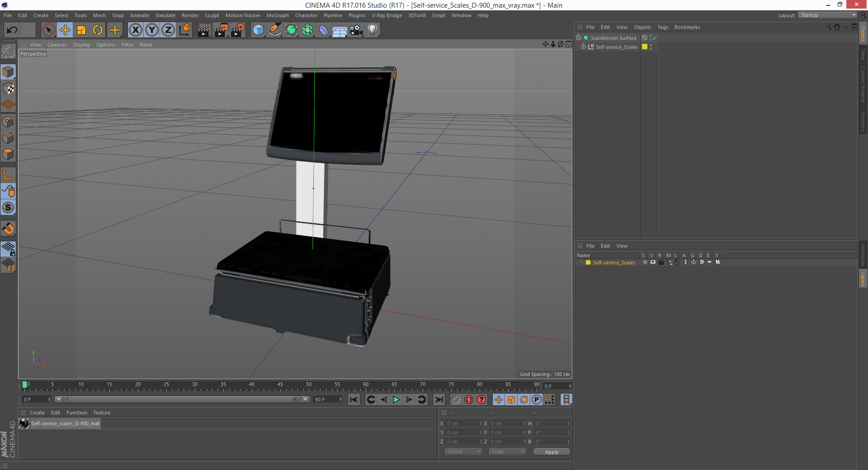
Task: Open viewport Cameras menu
Action: click(x=57, y=45)
